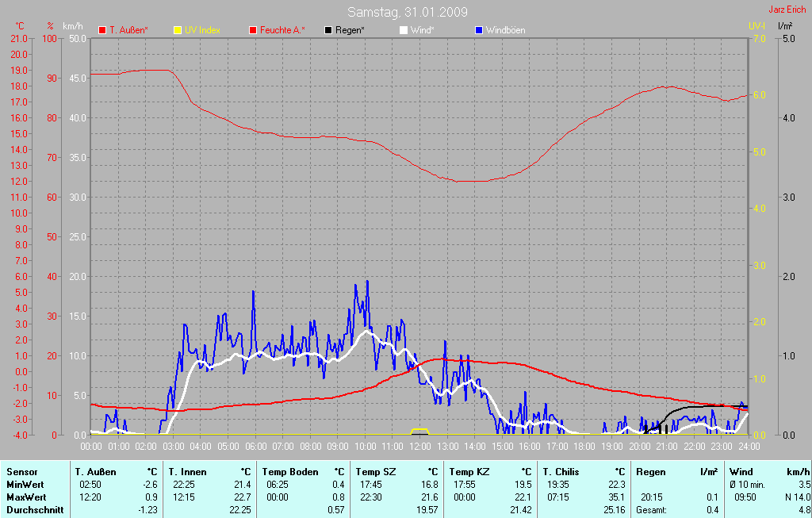Click the 12:00 time axis label
The height and width of the screenshot is (518, 812).
(419, 447)
